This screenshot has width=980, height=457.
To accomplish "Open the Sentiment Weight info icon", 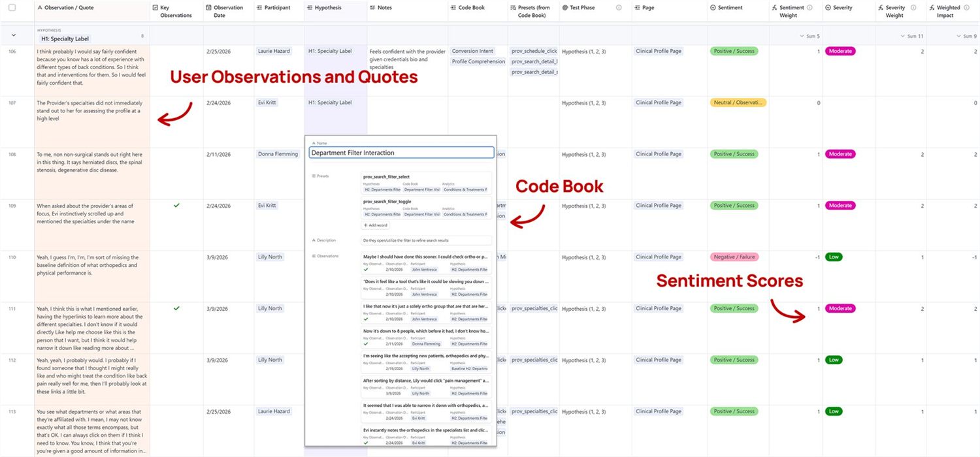I will [809, 8].
